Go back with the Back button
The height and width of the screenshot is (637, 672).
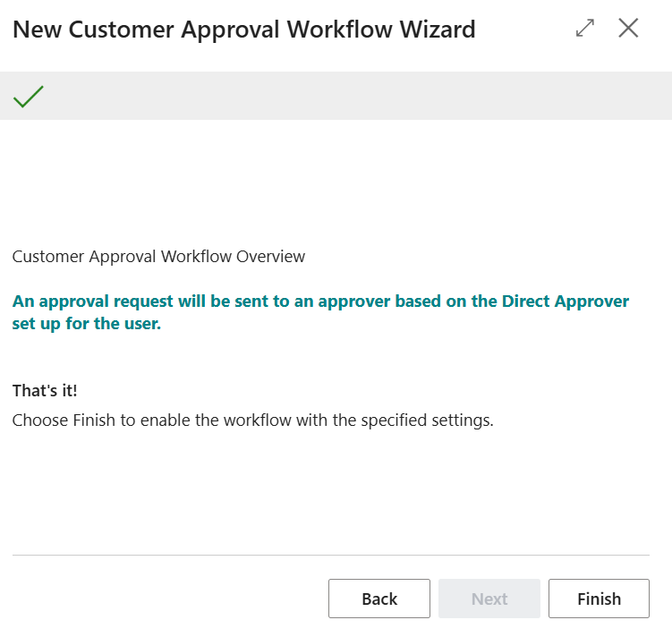click(379, 599)
